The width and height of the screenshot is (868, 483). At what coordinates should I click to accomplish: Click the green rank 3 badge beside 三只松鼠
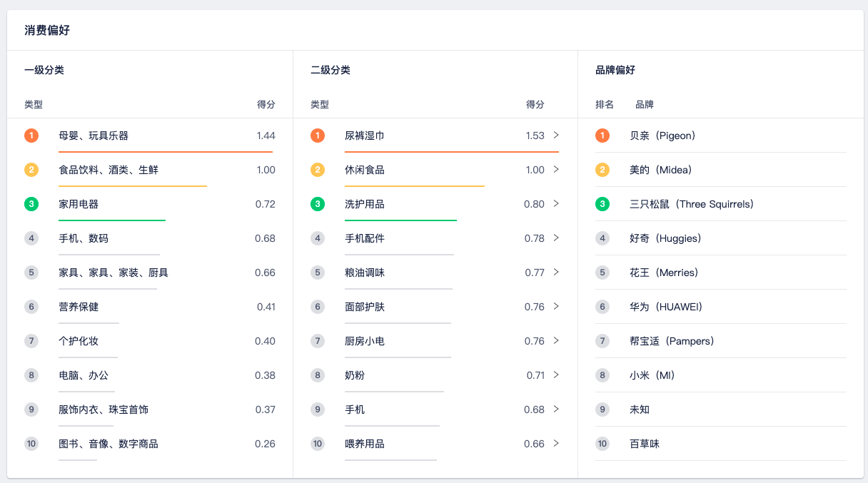coord(602,204)
